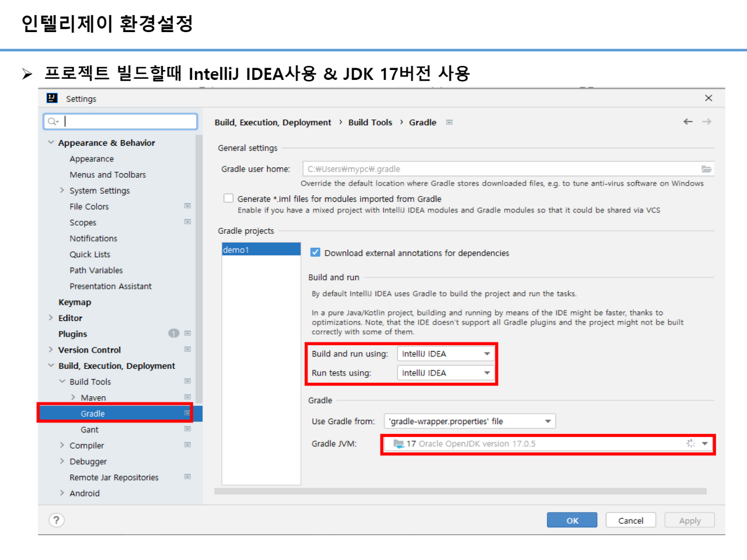Expand the Maven node

tap(73, 397)
